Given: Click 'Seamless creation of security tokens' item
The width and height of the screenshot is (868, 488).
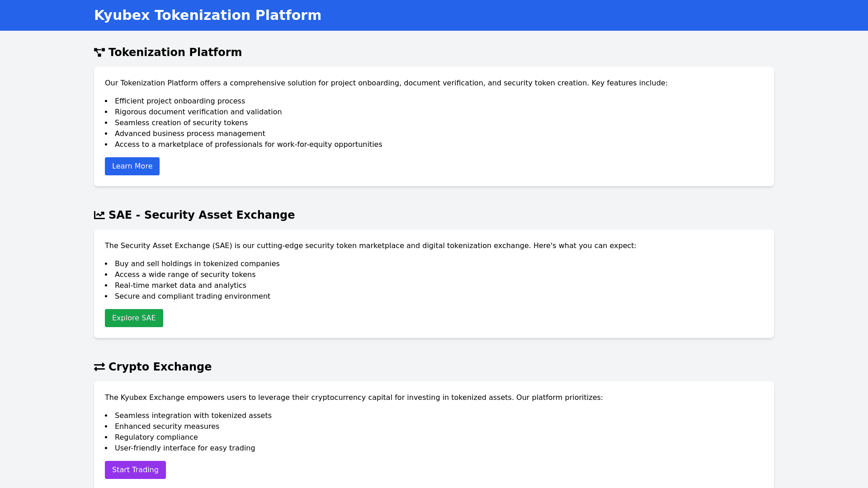Looking at the screenshot, I should point(181,123).
